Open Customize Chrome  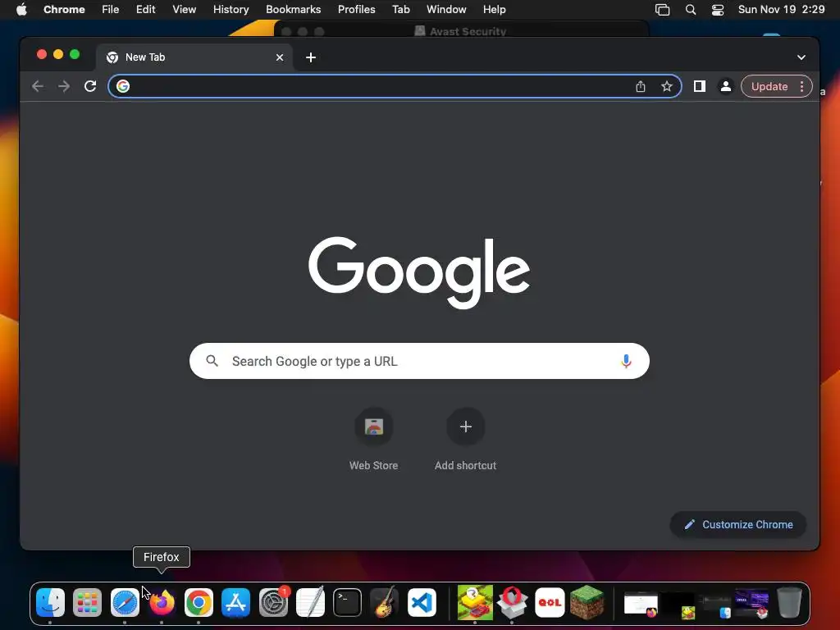[x=738, y=524]
